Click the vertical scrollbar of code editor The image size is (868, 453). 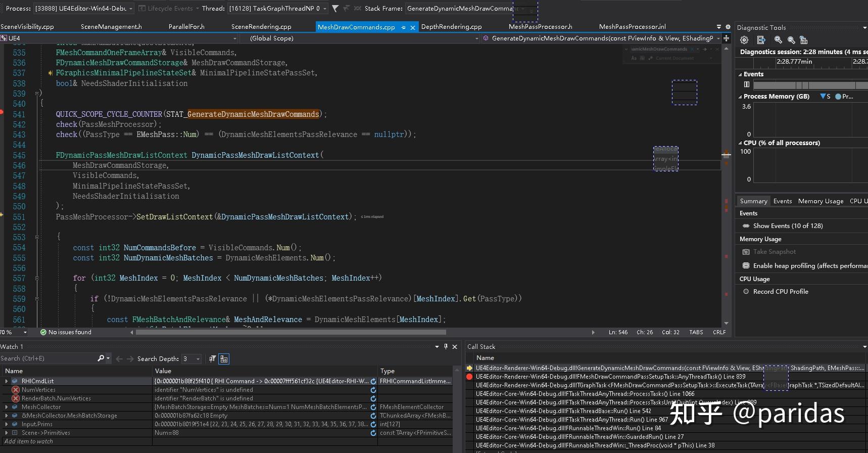726,186
